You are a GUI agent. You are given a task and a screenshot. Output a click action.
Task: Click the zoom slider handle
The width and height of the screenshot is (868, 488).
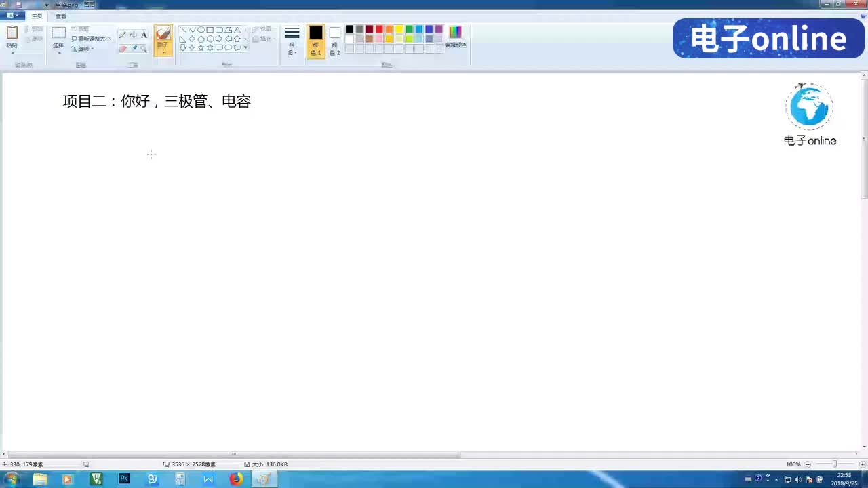[x=834, y=464]
